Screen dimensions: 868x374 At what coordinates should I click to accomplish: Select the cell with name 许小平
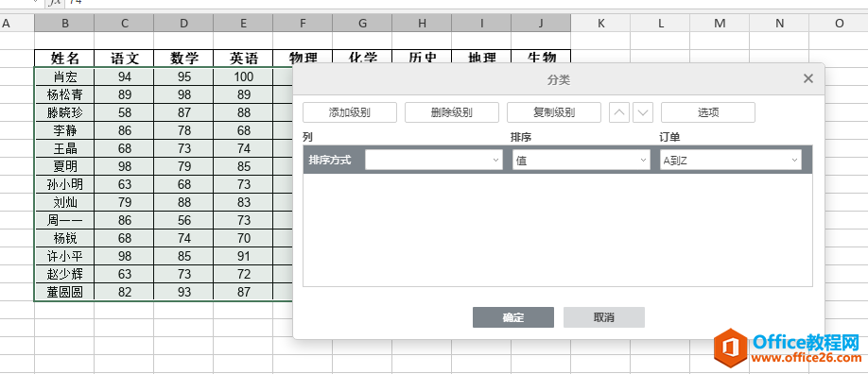64,256
